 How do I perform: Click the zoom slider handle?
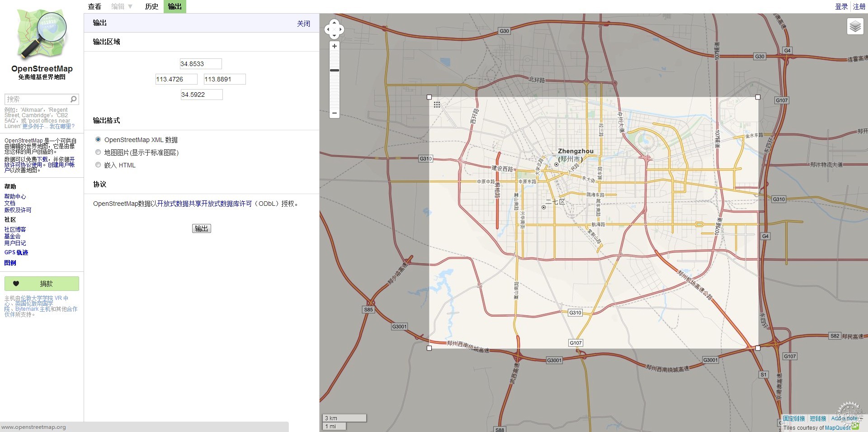(335, 70)
